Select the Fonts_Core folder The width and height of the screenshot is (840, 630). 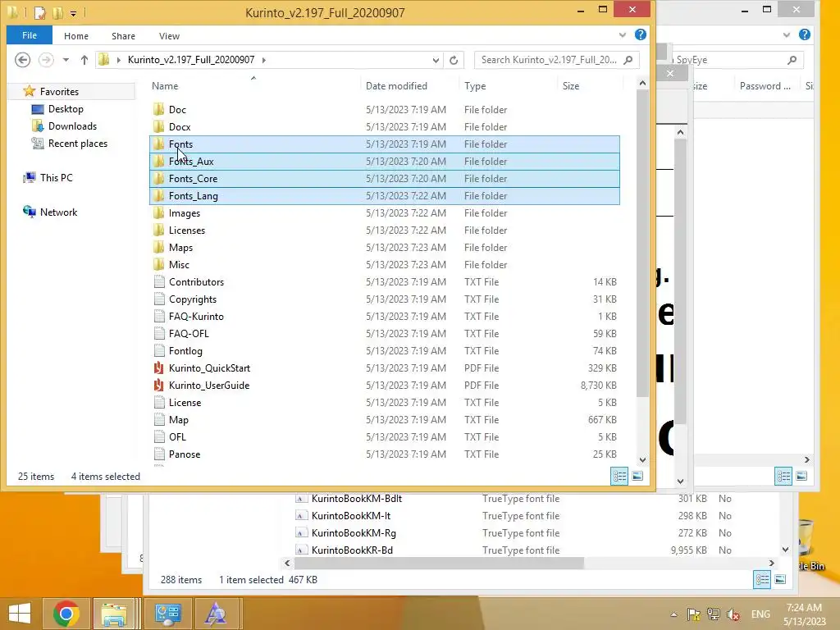tap(384, 178)
